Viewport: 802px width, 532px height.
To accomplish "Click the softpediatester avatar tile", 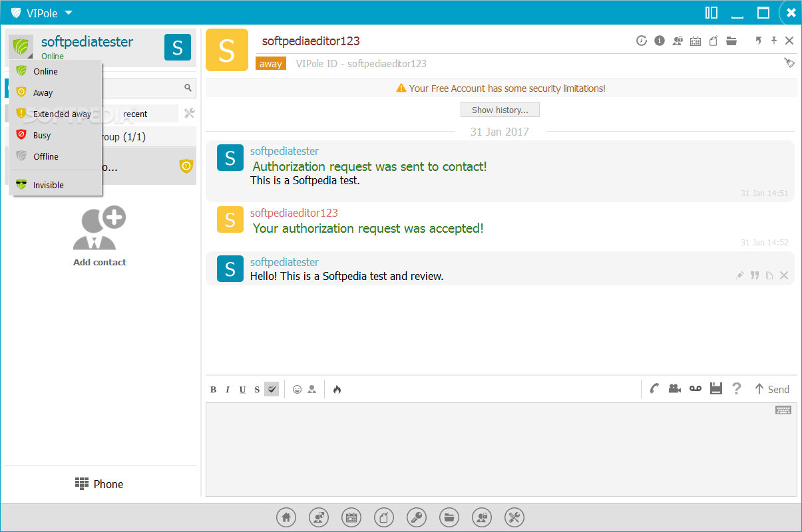I will (x=178, y=47).
